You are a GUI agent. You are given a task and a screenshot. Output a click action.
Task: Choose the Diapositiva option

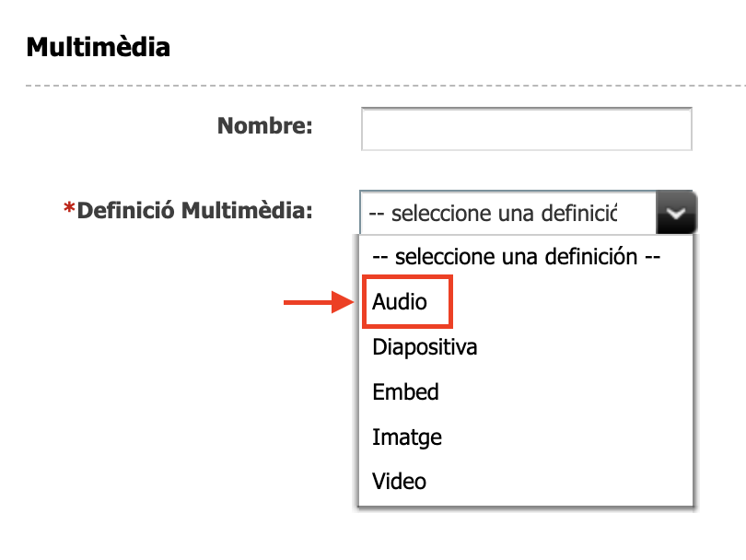pyautogui.click(x=425, y=347)
